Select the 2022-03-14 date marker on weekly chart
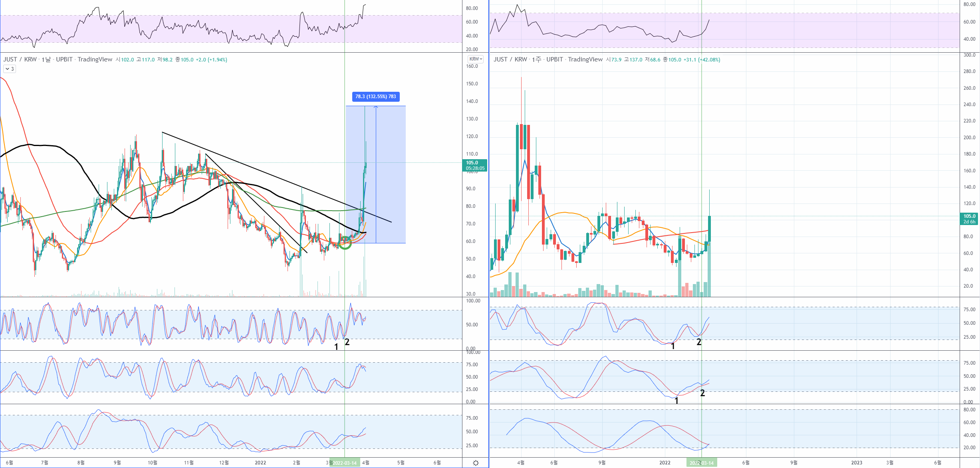Screen dimensions: 980x468 tap(702, 463)
